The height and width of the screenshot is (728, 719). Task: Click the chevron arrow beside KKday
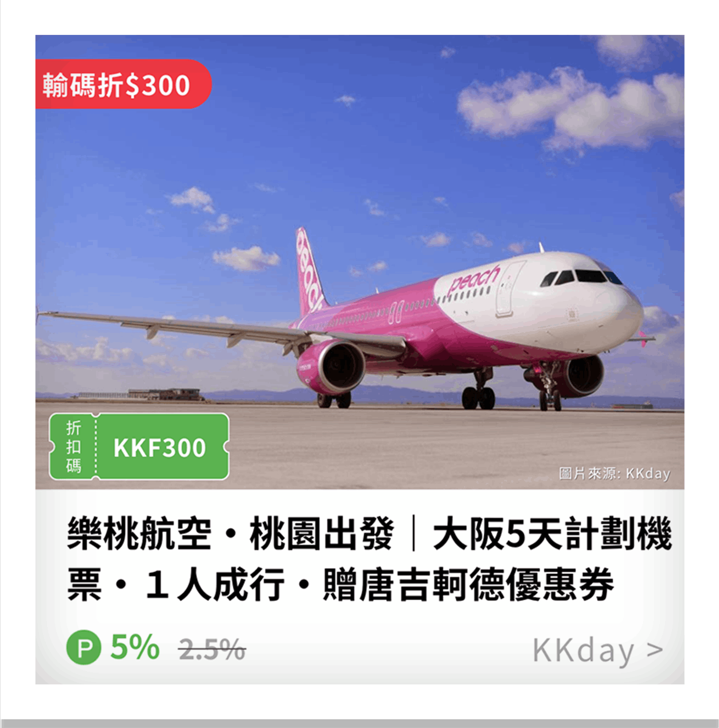pos(655,650)
